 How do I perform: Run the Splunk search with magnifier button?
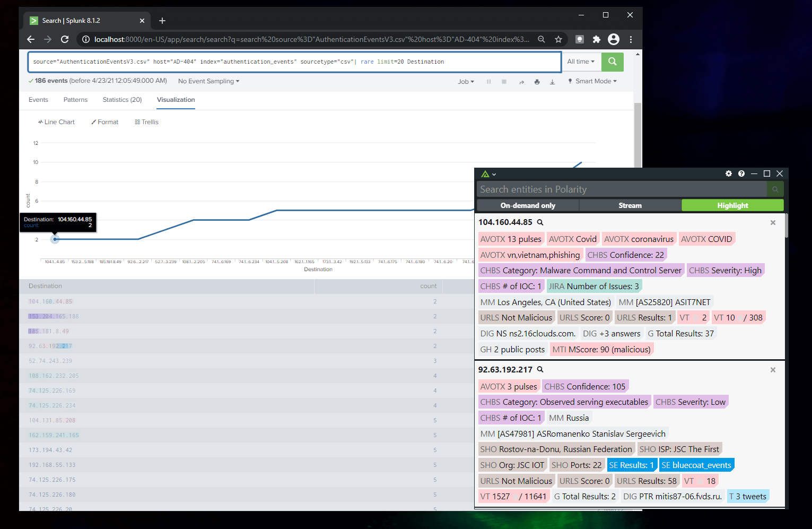[x=613, y=62]
